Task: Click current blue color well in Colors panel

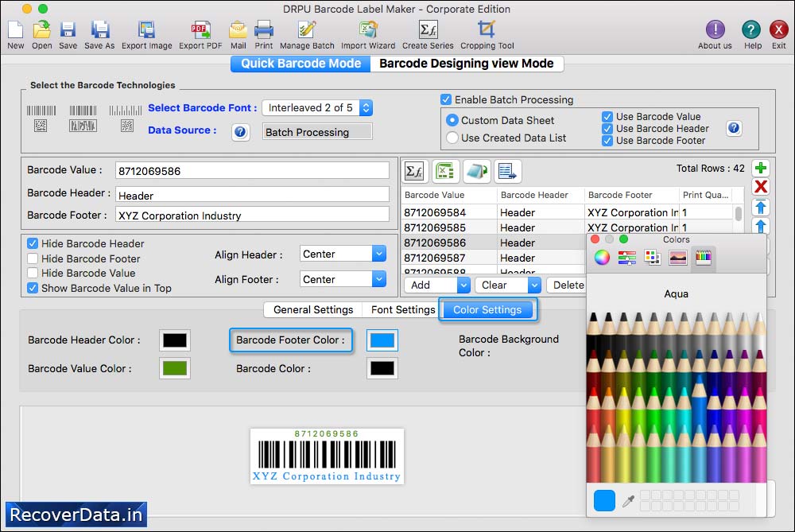Action: click(x=604, y=500)
